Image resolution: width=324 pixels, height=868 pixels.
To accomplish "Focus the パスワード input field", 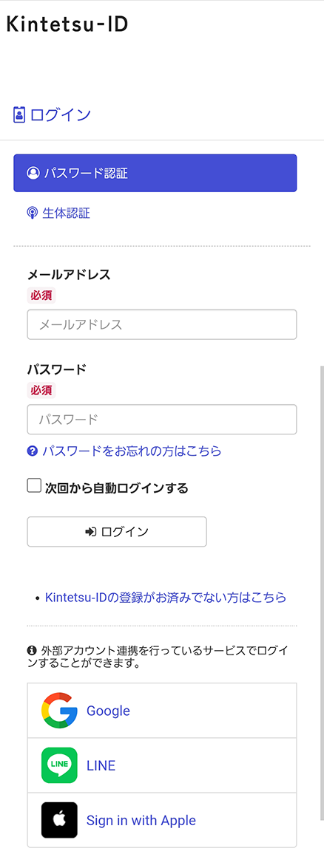I will [x=162, y=420].
